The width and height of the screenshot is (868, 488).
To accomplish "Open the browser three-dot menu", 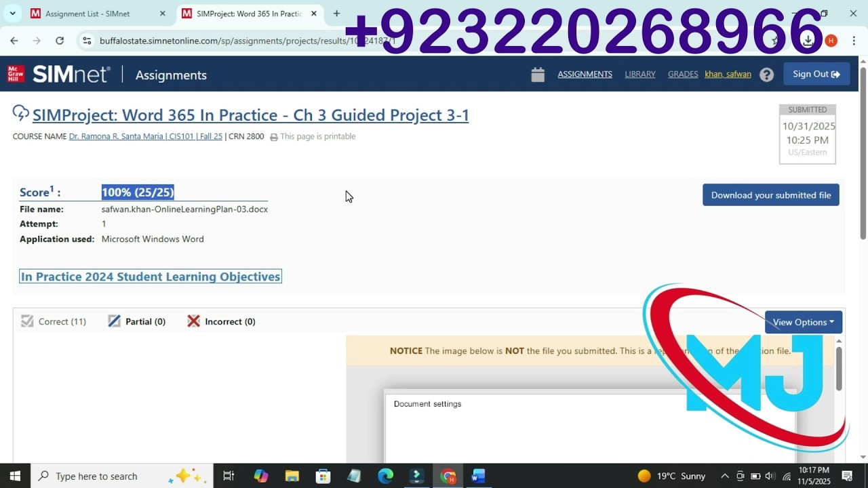I will coord(854,41).
